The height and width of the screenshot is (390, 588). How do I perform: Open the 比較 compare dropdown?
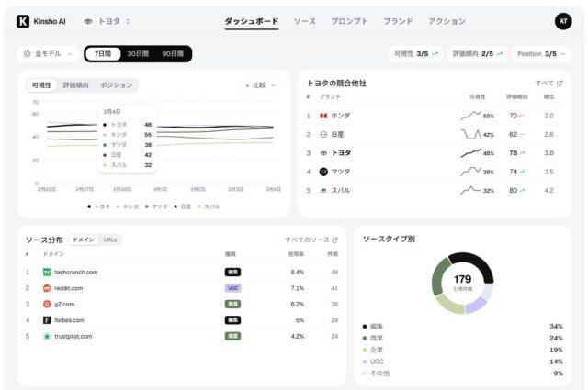(260, 85)
